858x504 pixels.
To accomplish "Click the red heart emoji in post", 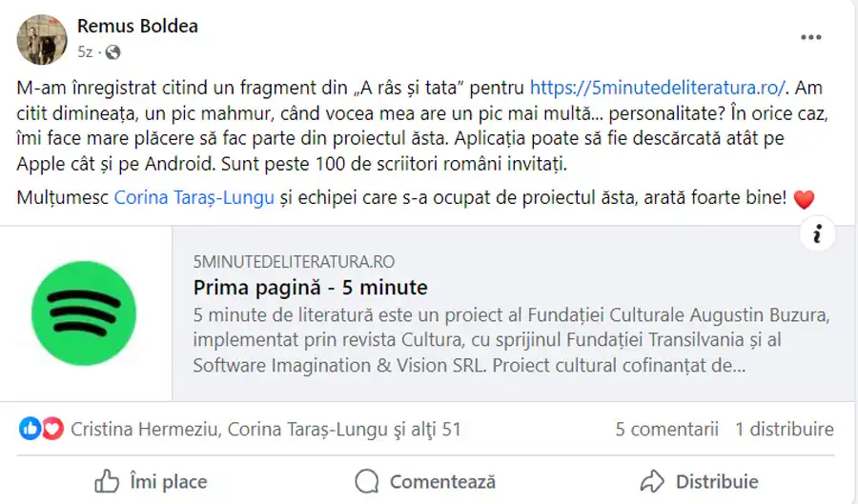I will tap(804, 200).
